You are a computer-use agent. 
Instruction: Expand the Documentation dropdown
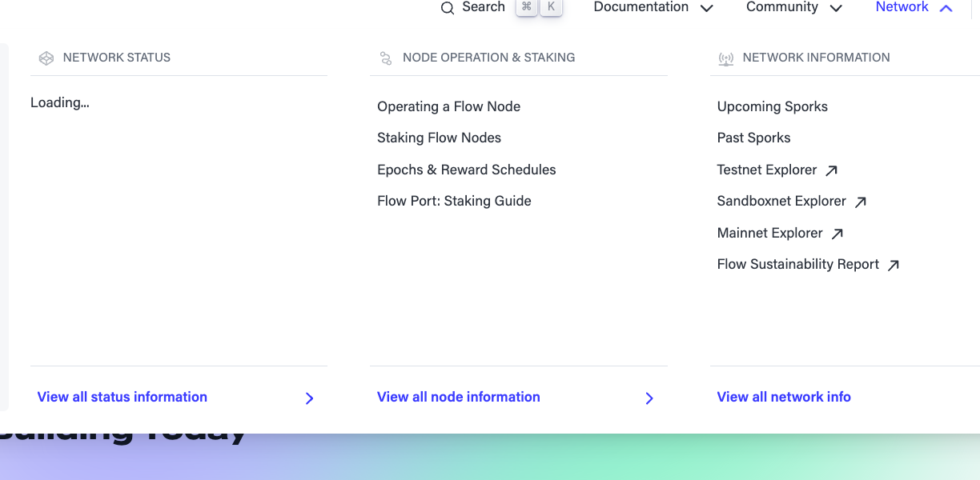(x=707, y=8)
